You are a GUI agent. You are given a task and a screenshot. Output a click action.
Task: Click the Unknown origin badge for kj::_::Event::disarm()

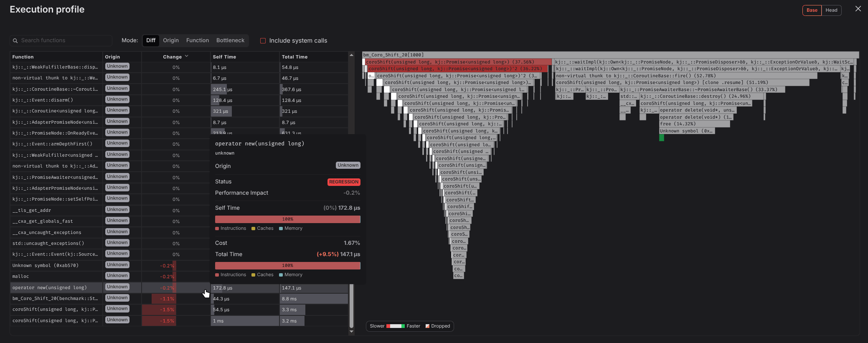[117, 99]
